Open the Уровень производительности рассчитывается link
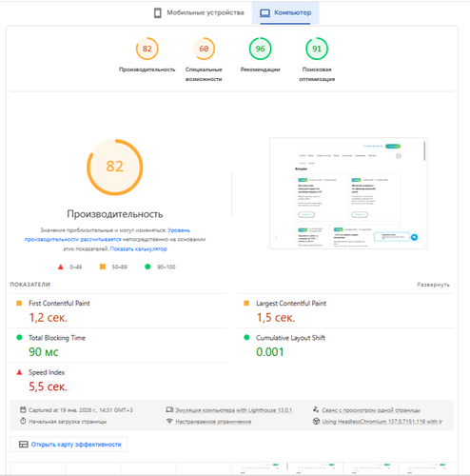The image size is (470, 476). coord(108,234)
